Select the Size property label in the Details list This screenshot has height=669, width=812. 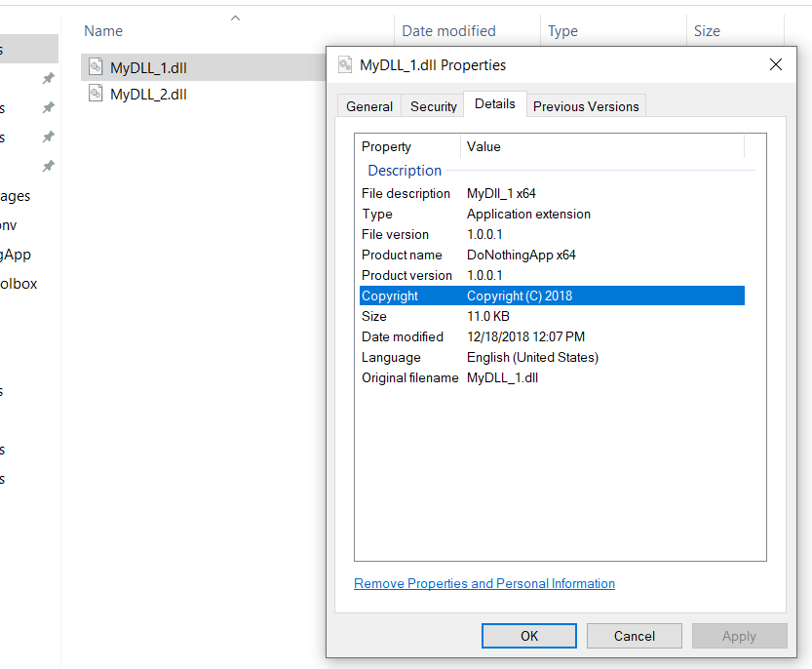(x=374, y=316)
